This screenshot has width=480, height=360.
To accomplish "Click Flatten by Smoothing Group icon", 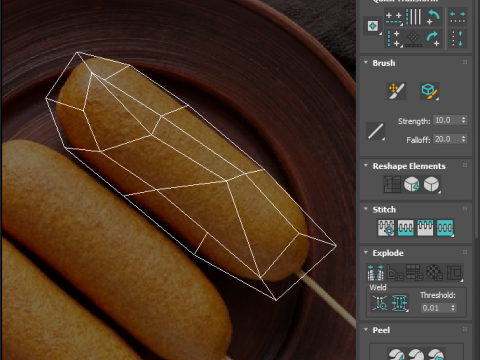I will 415,273.
